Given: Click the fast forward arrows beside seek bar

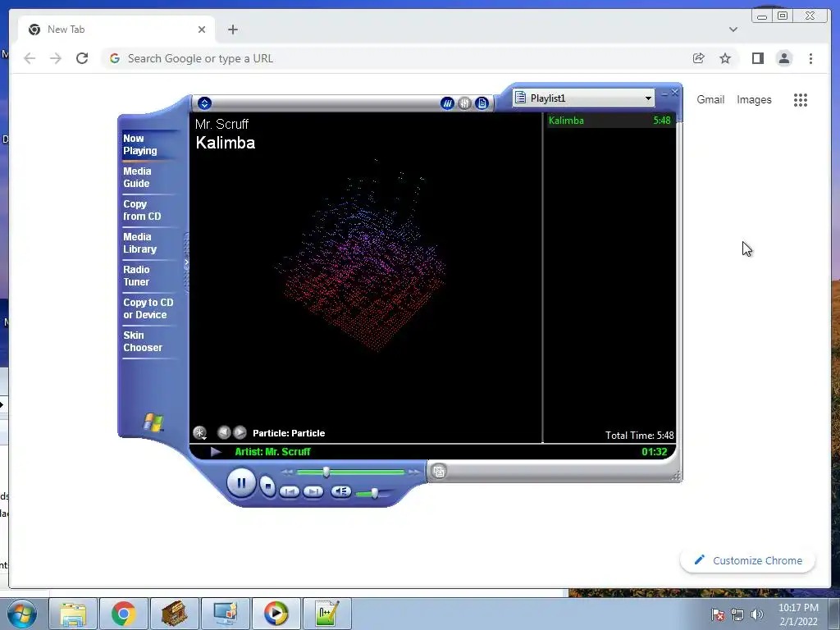Looking at the screenshot, I should click(x=413, y=472).
